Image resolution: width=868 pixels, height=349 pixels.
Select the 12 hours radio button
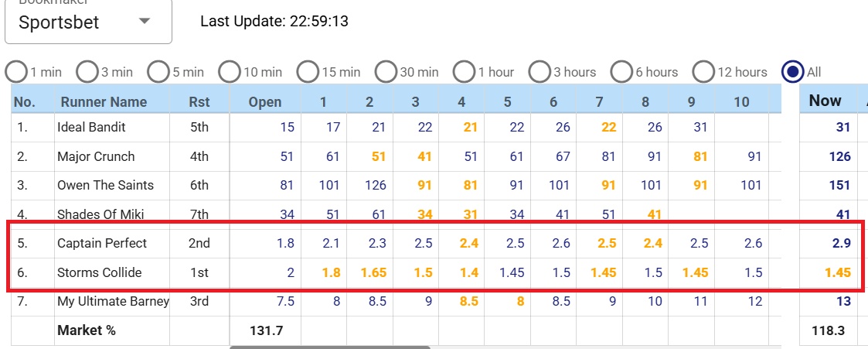click(x=703, y=72)
